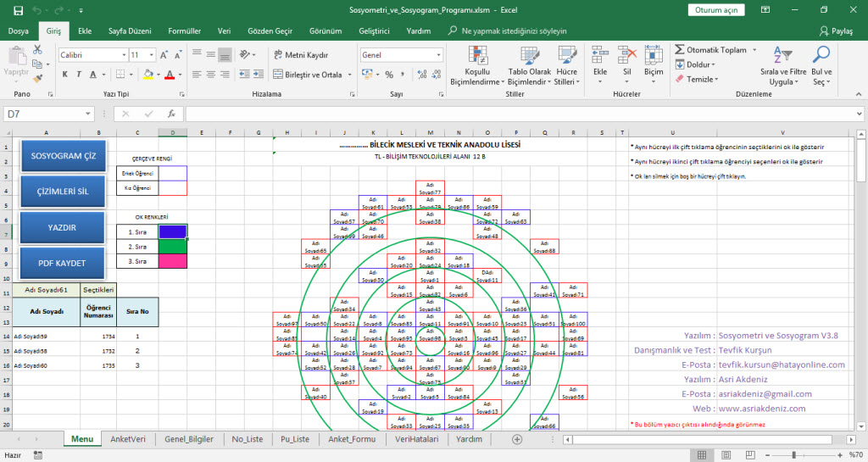Open the AnketVeri sheet tab
The image size is (868, 462).
pos(128,439)
